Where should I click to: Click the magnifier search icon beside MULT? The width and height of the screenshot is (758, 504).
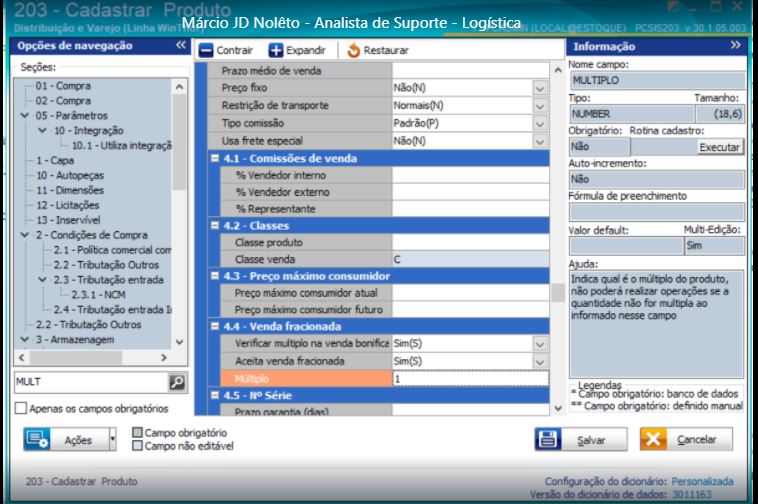(x=177, y=382)
